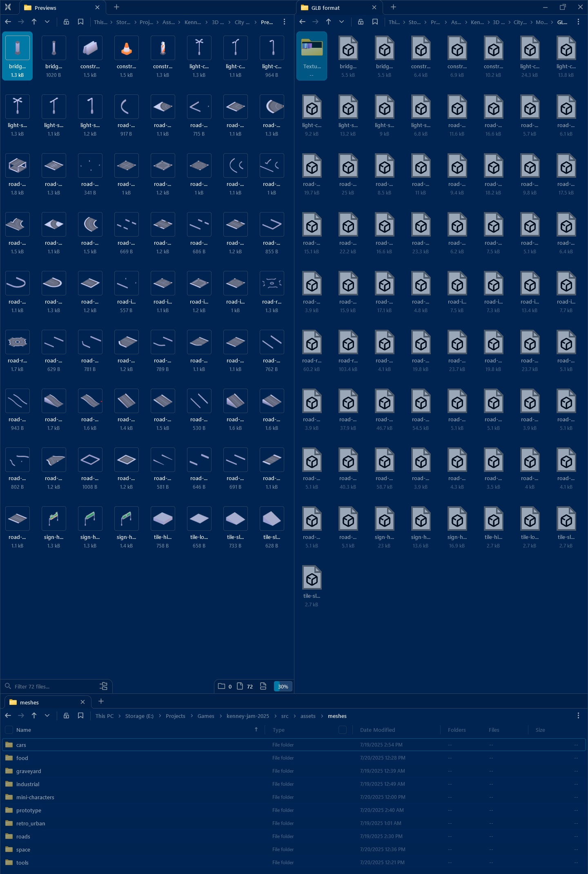Go back in the meshes pane

(8, 715)
